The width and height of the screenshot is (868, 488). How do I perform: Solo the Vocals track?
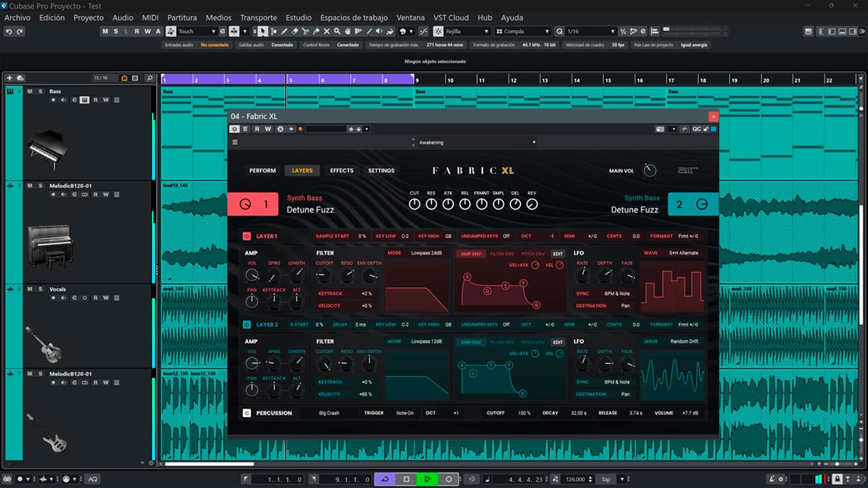[x=40, y=289]
